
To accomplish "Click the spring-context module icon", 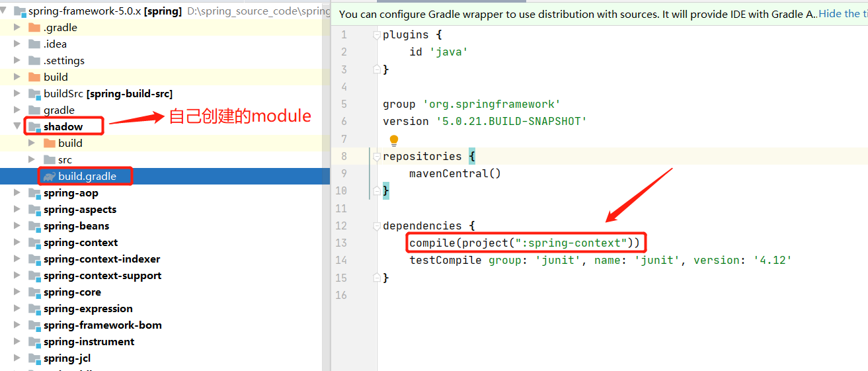I will click(34, 243).
